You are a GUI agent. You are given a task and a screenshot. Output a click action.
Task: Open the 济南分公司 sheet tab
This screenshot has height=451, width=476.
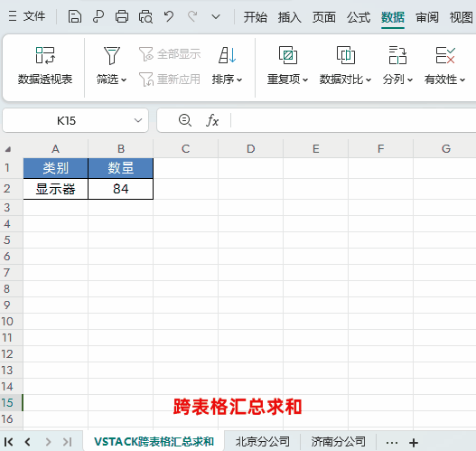(x=338, y=442)
